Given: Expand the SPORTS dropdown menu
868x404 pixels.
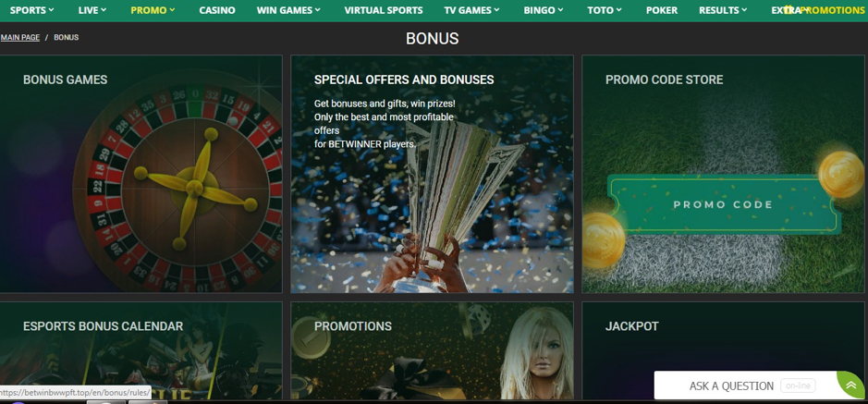Looking at the screenshot, I should pyautogui.click(x=31, y=10).
